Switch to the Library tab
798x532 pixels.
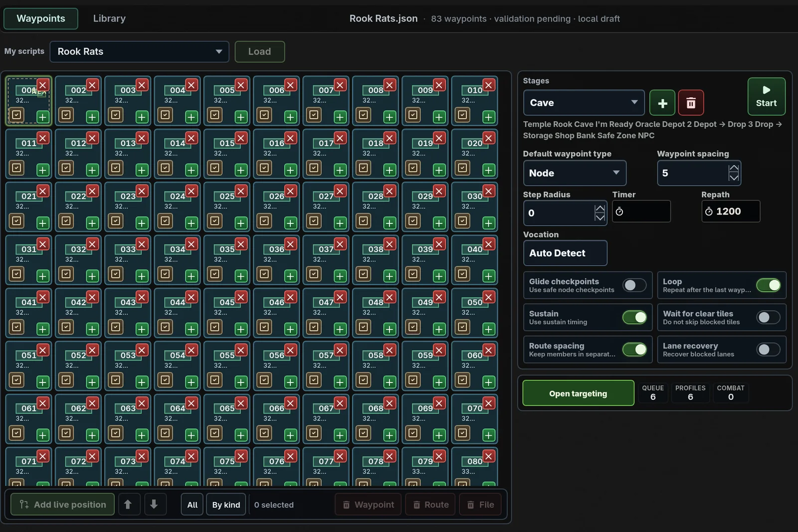click(x=109, y=18)
